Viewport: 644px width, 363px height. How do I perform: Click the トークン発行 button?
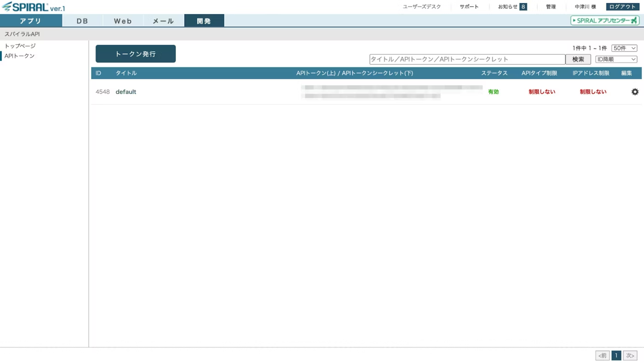click(x=135, y=53)
